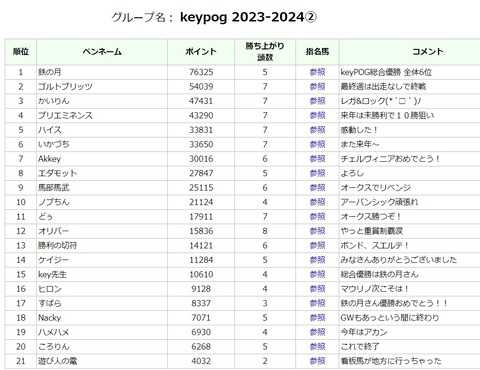The width and height of the screenshot is (480, 370).
Task: Click the points value 15836
Action: coord(201,231)
